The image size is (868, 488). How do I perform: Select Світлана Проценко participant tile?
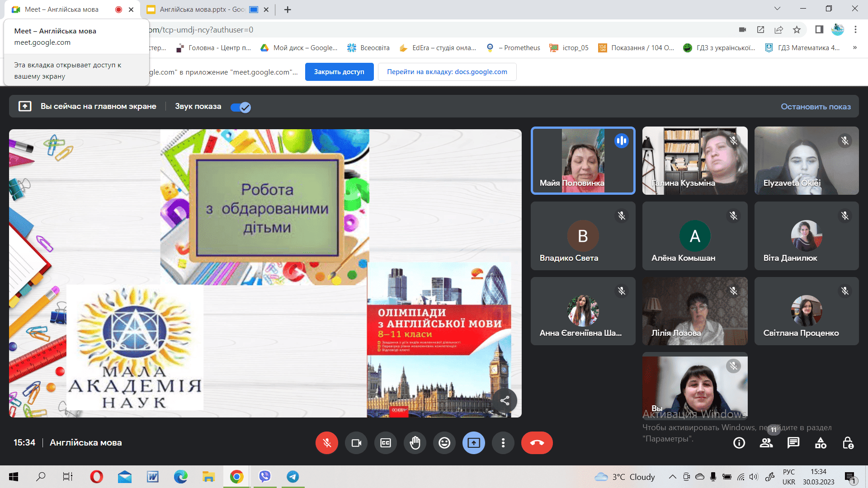(807, 311)
